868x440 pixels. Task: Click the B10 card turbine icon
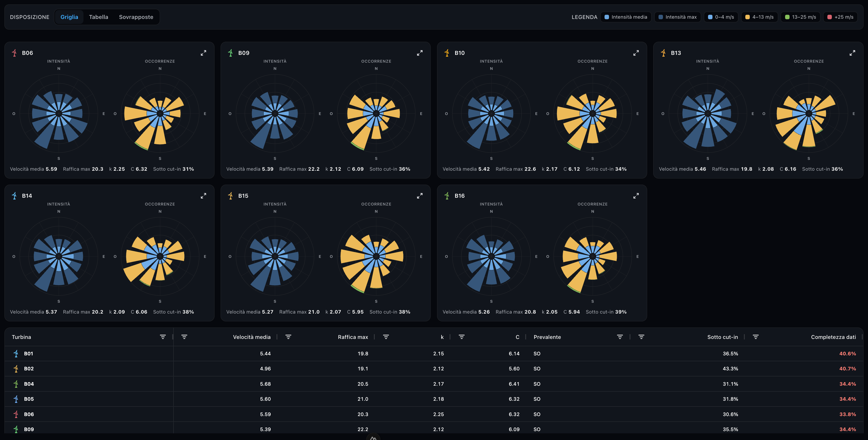pyautogui.click(x=447, y=53)
